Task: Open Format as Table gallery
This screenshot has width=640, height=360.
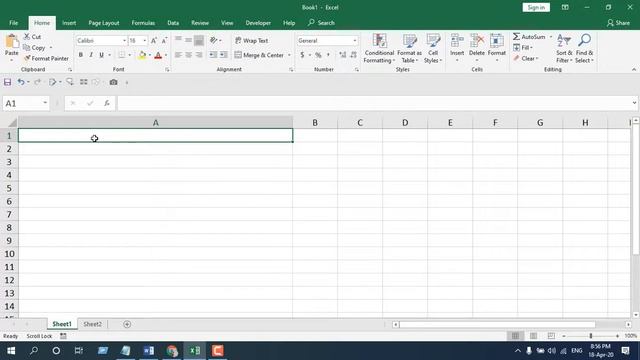Action: [x=409, y=49]
